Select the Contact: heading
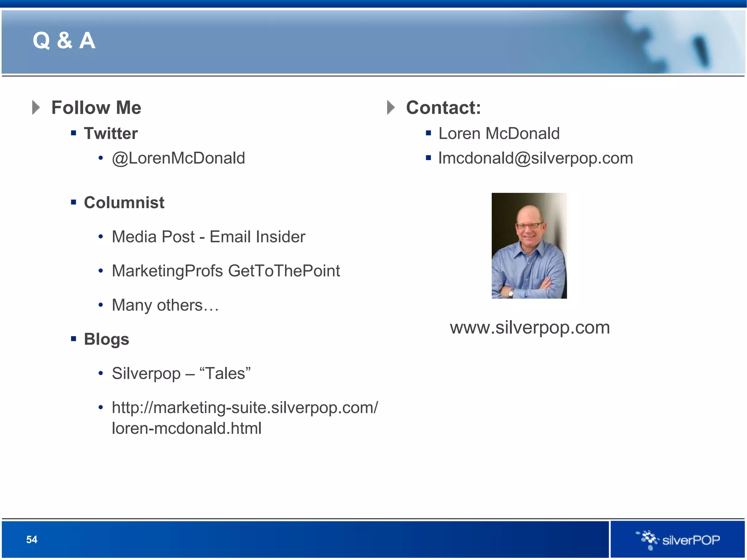 pyautogui.click(x=444, y=108)
